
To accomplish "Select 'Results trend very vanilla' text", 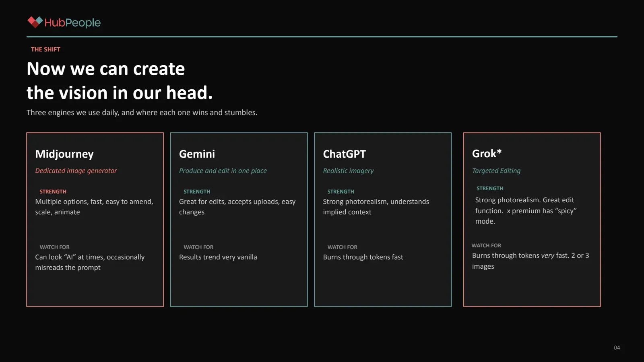I will point(218,257).
